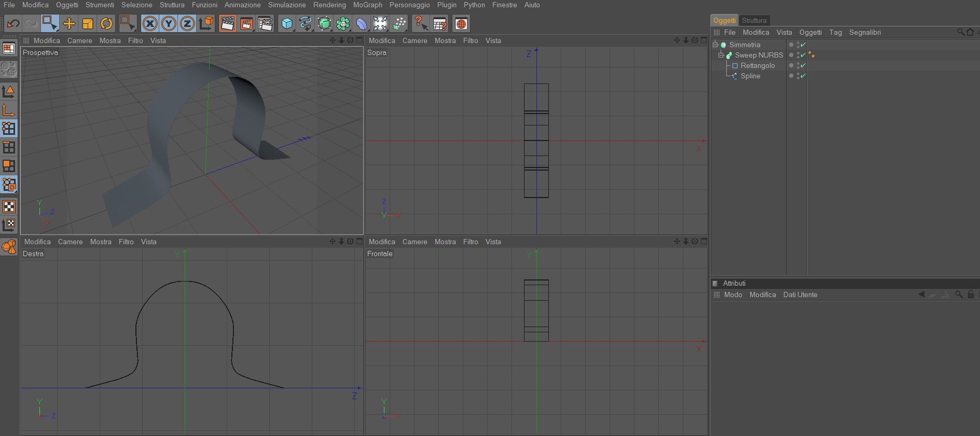The image size is (980, 436).
Task: Collapse the Sweep NURBS hierarchy
Action: [x=721, y=55]
